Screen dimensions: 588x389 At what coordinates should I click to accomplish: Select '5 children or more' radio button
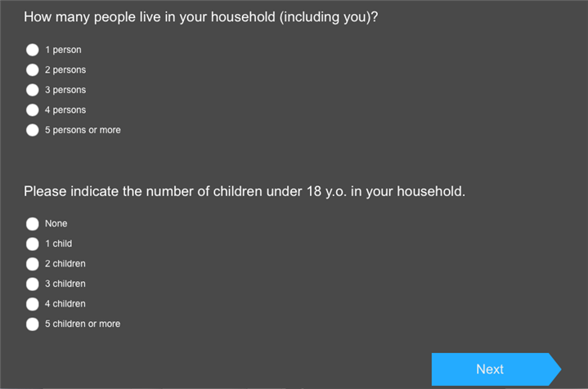tap(33, 324)
